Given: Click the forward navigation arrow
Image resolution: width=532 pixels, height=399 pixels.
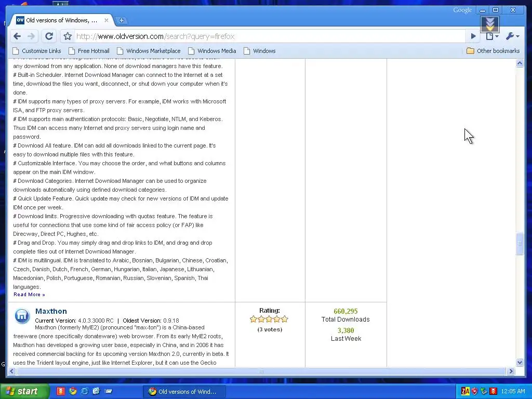Looking at the screenshot, I should tap(31, 36).
